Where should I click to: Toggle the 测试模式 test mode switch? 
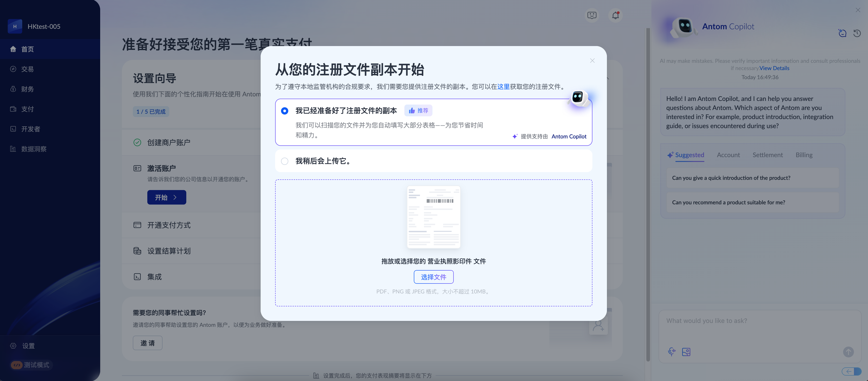pos(17,365)
